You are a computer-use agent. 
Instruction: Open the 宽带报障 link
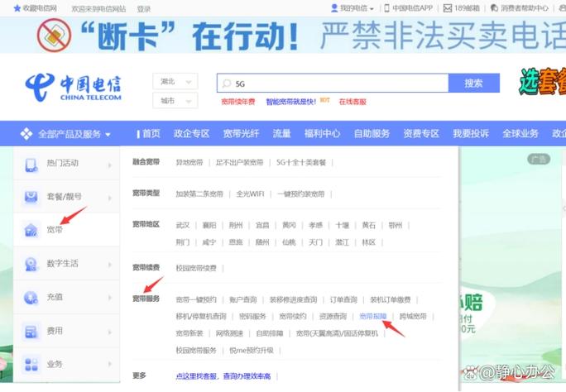coord(373,316)
